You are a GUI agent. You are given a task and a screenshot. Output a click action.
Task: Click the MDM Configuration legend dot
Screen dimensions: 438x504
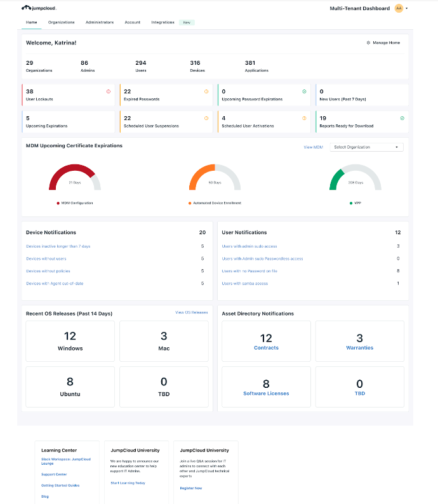(58, 203)
